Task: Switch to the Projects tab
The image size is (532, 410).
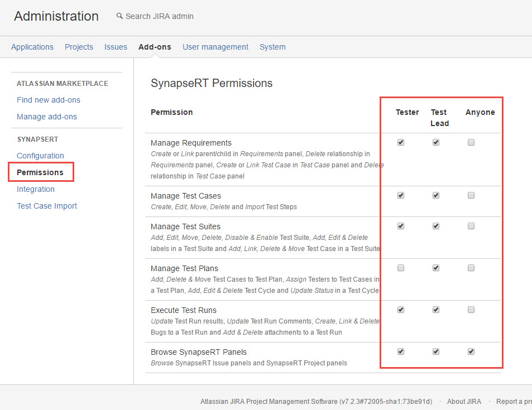Action: [79, 47]
